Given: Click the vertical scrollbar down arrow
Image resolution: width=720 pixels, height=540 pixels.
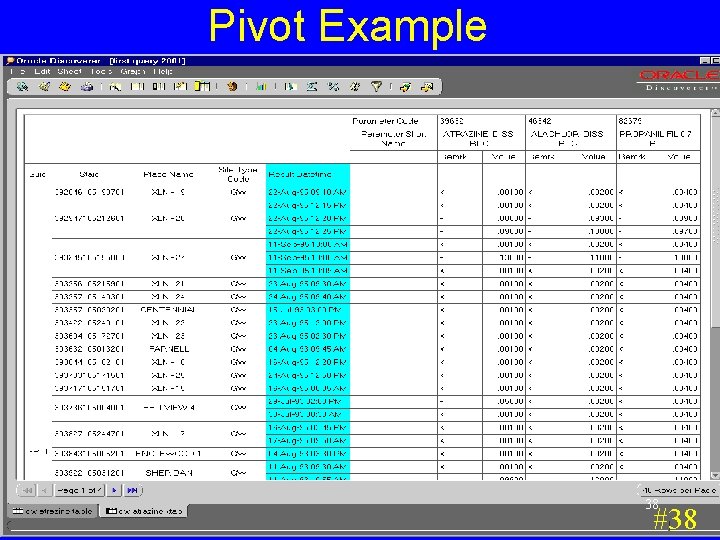Looking at the screenshot, I should point(715,475).
